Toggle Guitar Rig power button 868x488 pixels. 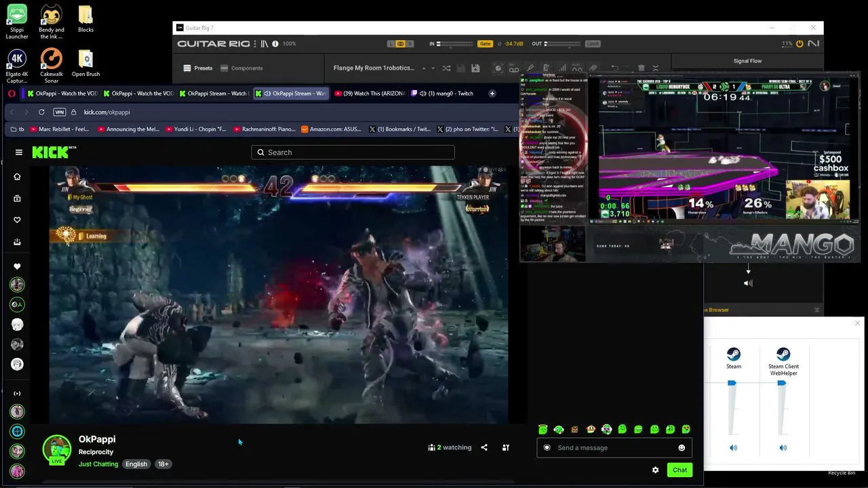(800, 44)
